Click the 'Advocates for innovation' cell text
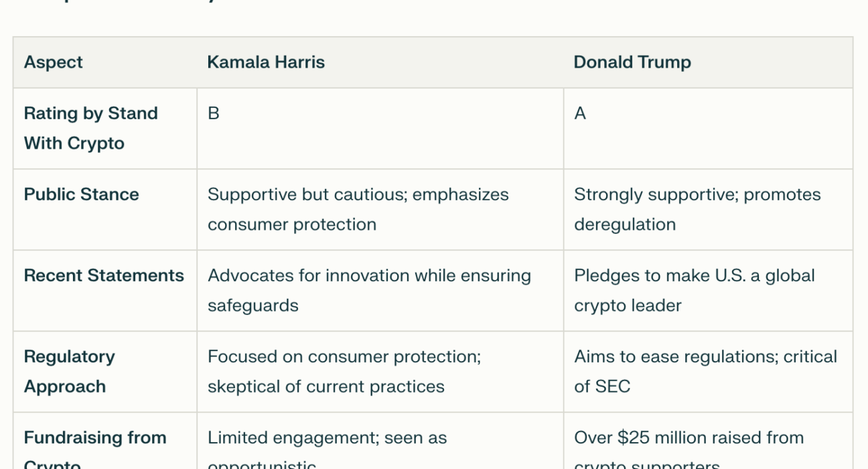This screenshot has height=469, width=868. (369, 275)
